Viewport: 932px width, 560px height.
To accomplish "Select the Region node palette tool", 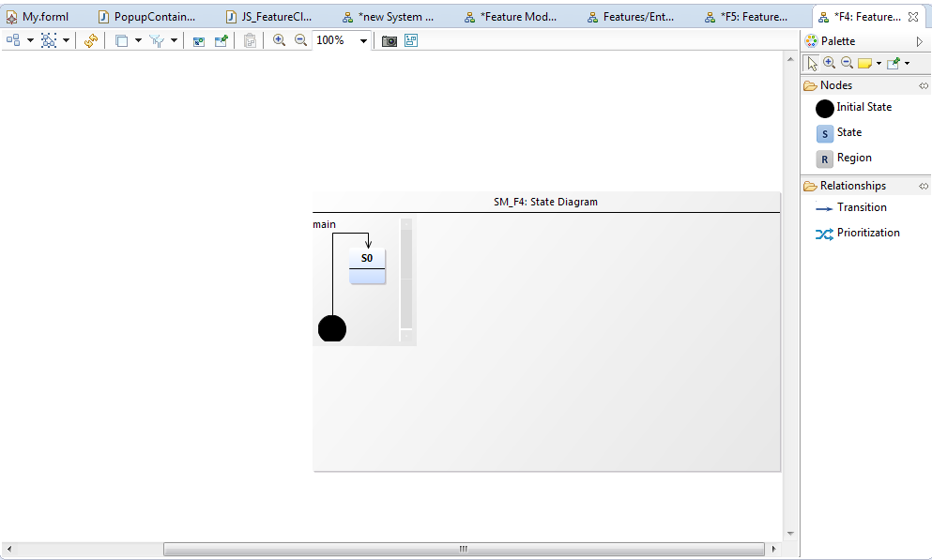I will coord(844,159).
